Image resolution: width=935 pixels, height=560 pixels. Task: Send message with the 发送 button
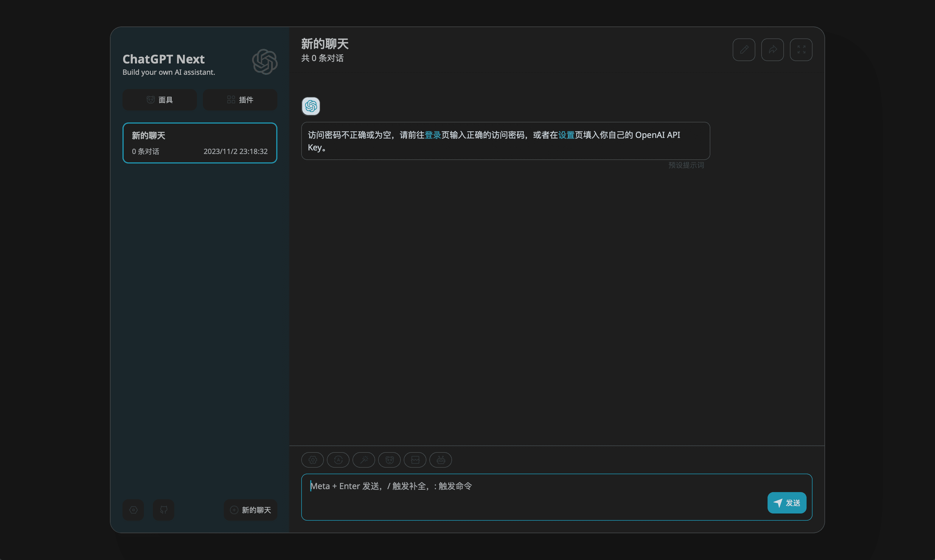(x=787, y=503)
